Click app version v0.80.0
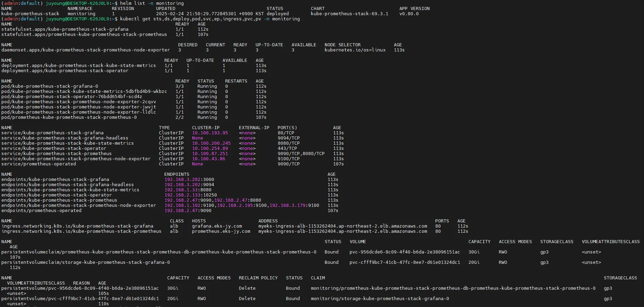This screenshot has height=307, width=644. (409, 14)
